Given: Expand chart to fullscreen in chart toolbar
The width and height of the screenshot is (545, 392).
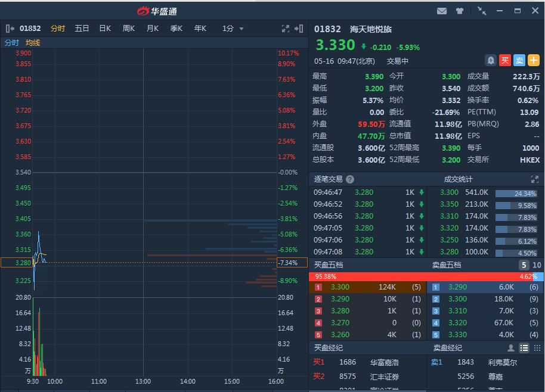Looking at the screenshot, I should click(286, 29).
